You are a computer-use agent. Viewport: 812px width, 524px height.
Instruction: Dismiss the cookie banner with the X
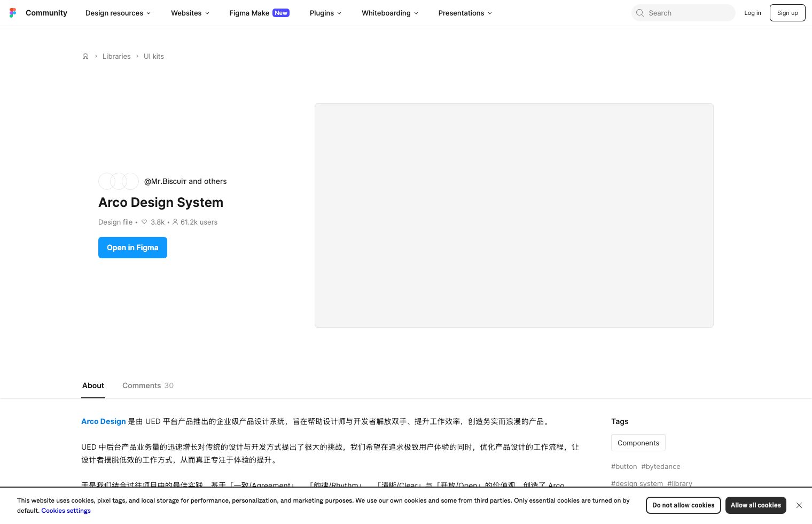pyautogui.click(x=799, y=505)
